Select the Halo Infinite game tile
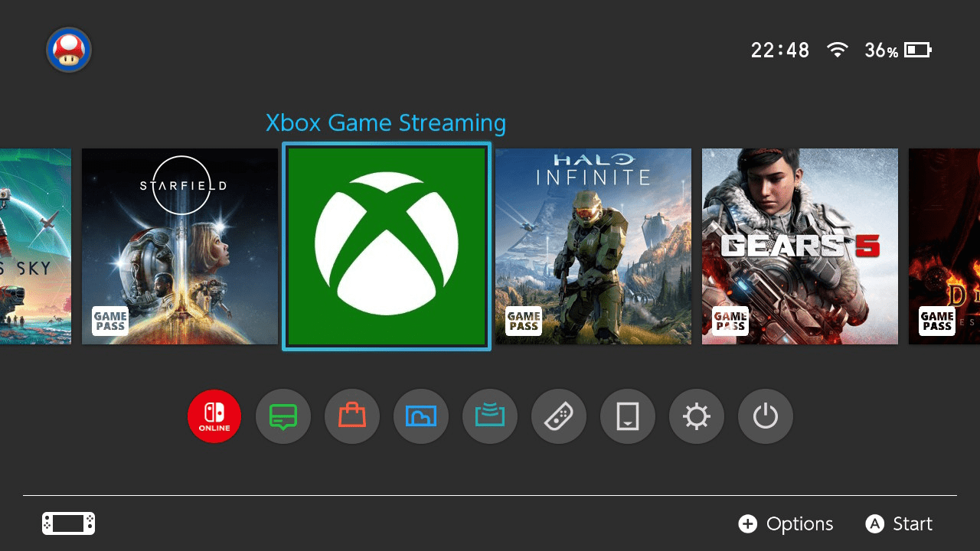The image size is (980, 551). (593, 246)
